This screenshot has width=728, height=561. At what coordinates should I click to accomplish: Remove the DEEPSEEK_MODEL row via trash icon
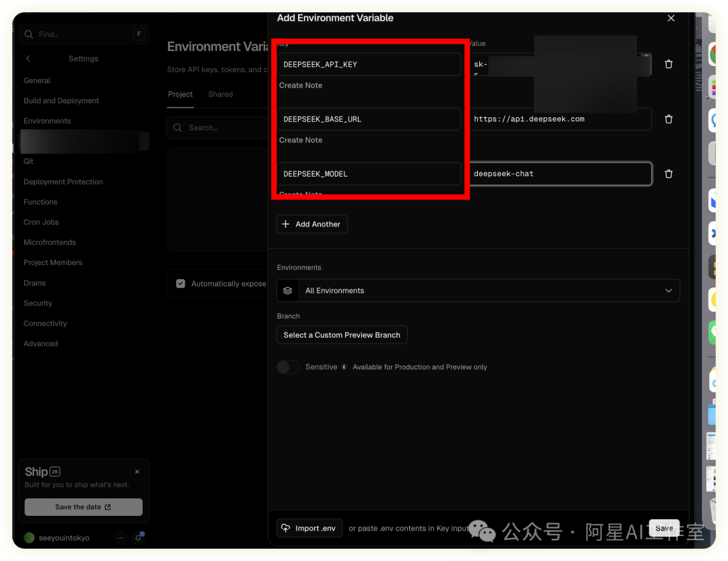click(669, 174)
